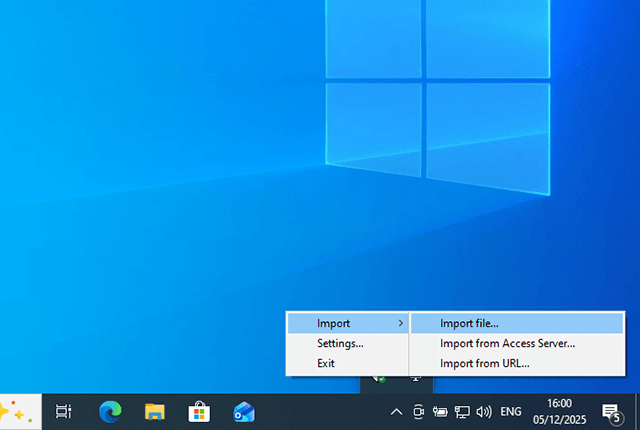Switch the ENG input language indicator
The image size is (640, 430).
[511, 411]
